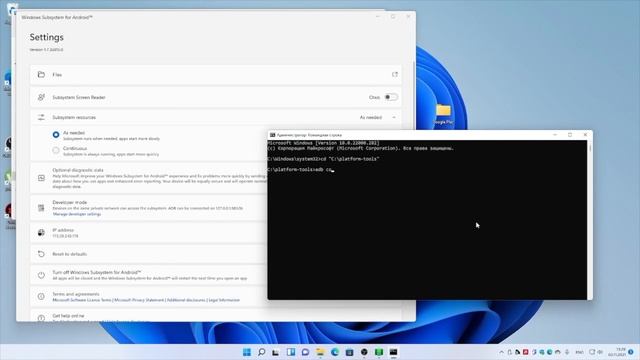This screenshot has height=360, width=640.
Task: Collapse the Subsystem resources section chevron
Action: coord(394,118)
